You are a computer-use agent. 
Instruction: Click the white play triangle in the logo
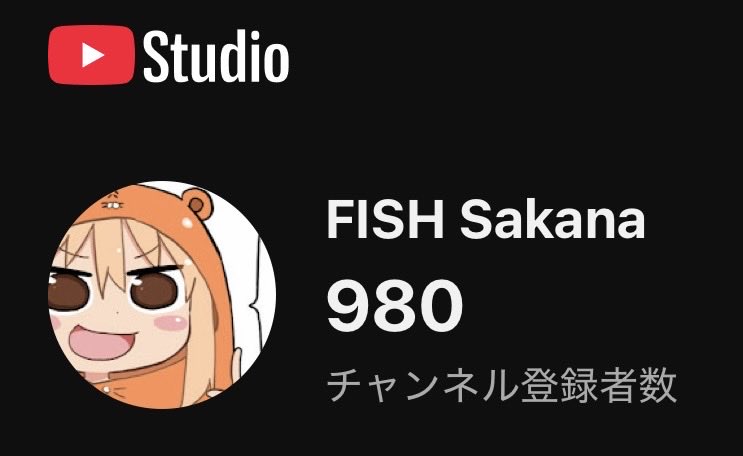coord(92,55)
